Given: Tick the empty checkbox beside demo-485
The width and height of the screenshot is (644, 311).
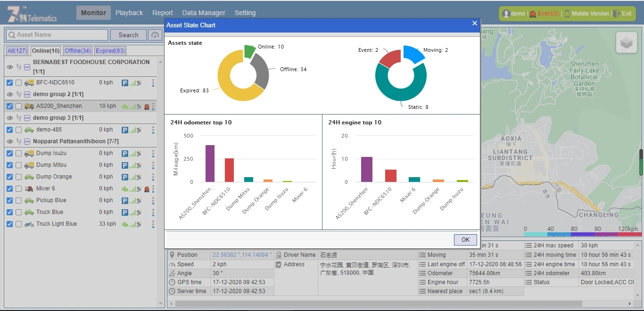Looking at the screenshot, I should coord(18,130).
